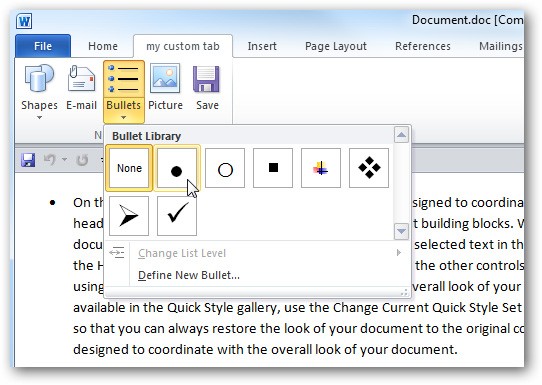Choose the checkmark bullet
The height and width of the screenshot is (385, 542).
pyautogui.click(x=177, y=216)
